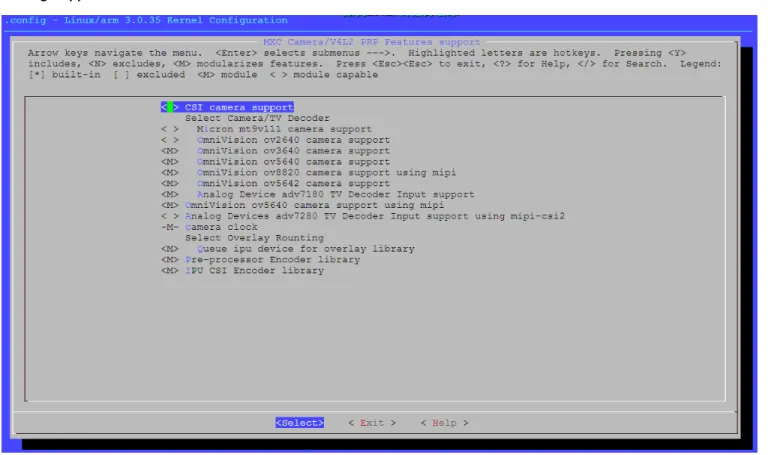
Task: Click Analog Devices adv7280 TV Decoder entry
Action: [x=375, y=216]
